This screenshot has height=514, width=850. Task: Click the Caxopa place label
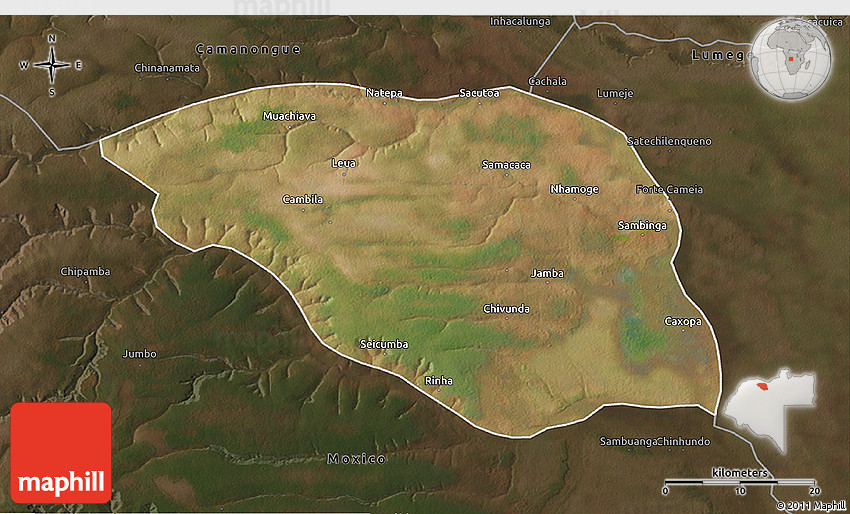683,321
